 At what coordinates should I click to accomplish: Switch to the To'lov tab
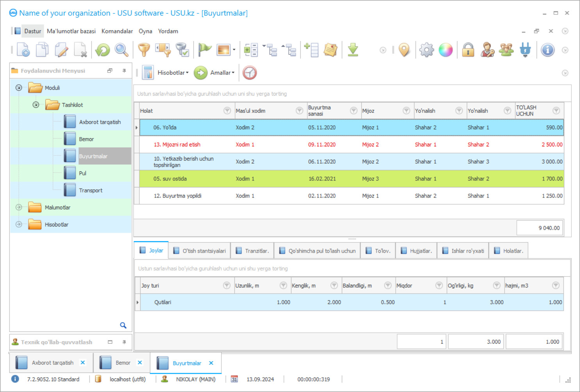coord(378,251)
